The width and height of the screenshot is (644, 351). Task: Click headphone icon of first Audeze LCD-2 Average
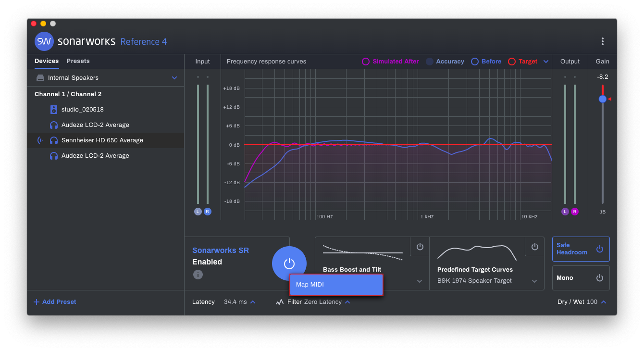[54, 125]
